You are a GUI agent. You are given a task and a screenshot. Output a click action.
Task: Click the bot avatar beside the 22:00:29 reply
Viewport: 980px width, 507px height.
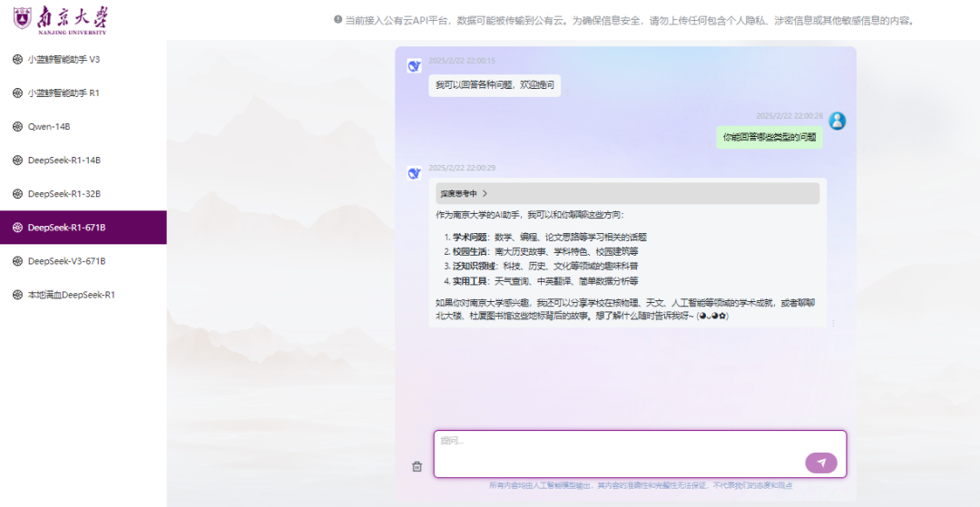pos(414,173)
